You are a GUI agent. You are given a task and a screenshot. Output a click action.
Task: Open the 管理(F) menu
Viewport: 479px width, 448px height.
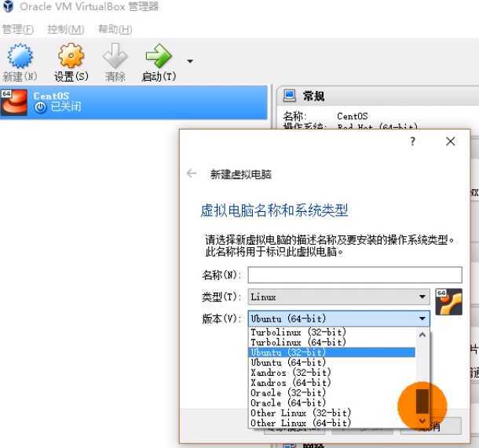click(18, 29)
